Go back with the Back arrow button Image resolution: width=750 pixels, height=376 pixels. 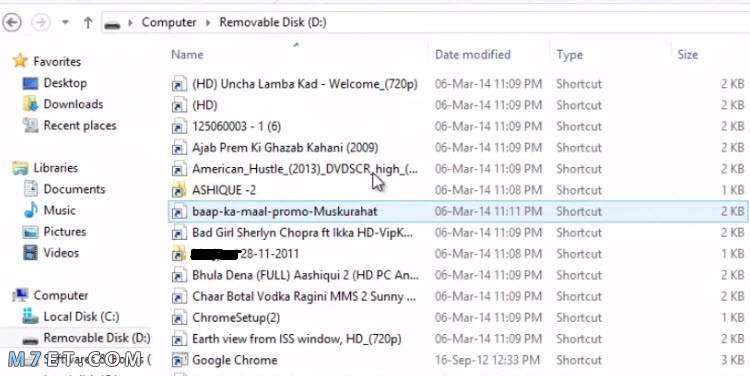(x=11, y=22)
